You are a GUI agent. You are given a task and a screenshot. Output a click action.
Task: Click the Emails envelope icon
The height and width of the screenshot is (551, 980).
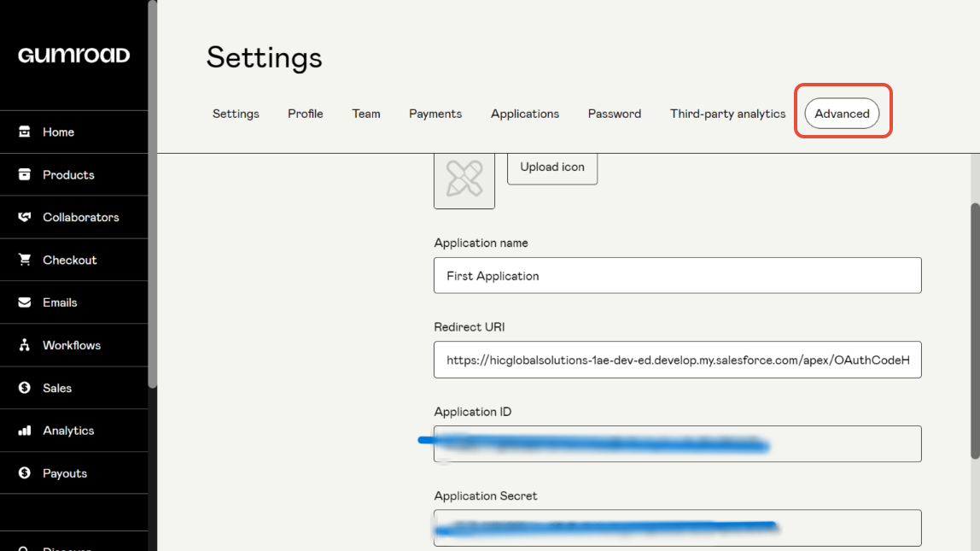tap(25, 302)
